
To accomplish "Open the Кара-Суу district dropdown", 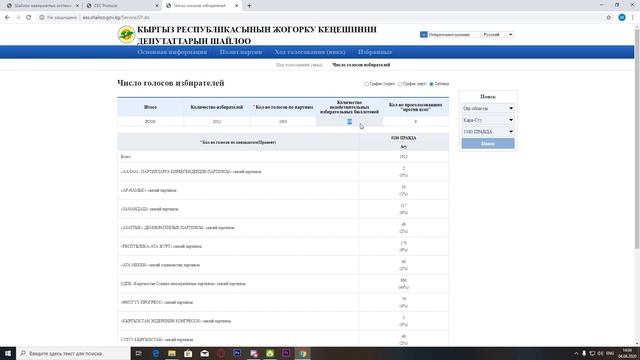I will [488, 120].
